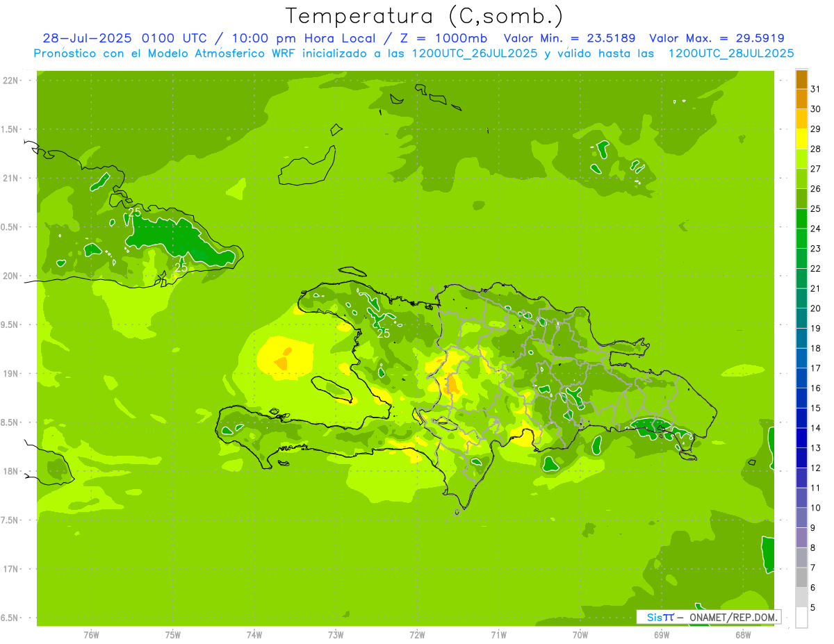The width and height of the screenshot is (834, 644).
Task: Click the initialization time "1200UTC_26JUL2025"
Action: point(475,53)
